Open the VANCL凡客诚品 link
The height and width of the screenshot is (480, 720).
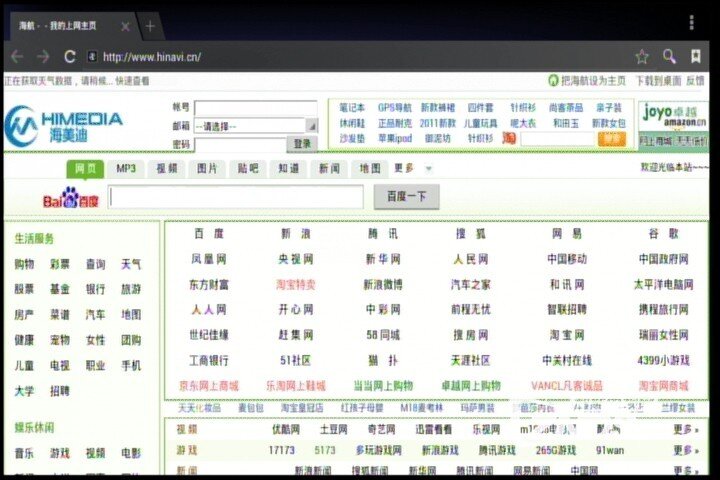click(567, 386)
